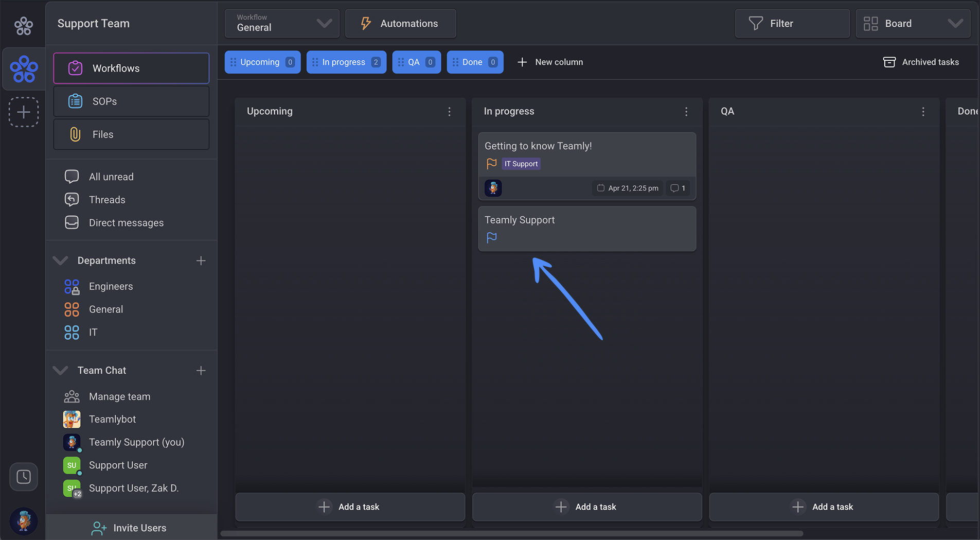Open Archived tasks
The image size is (980, 540).
[x=921, y=62]
